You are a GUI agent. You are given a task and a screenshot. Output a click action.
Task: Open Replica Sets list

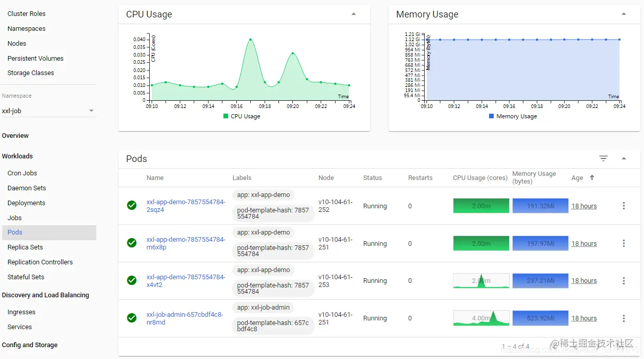(25, 247)
